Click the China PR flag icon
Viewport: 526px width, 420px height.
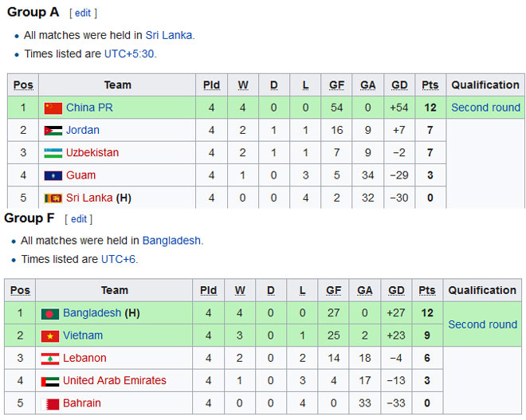pyautogui.click(x=53, y=108)
